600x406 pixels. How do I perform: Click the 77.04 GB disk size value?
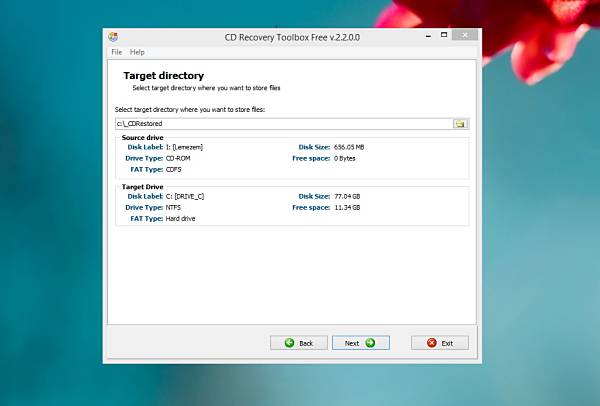[347, 196]
